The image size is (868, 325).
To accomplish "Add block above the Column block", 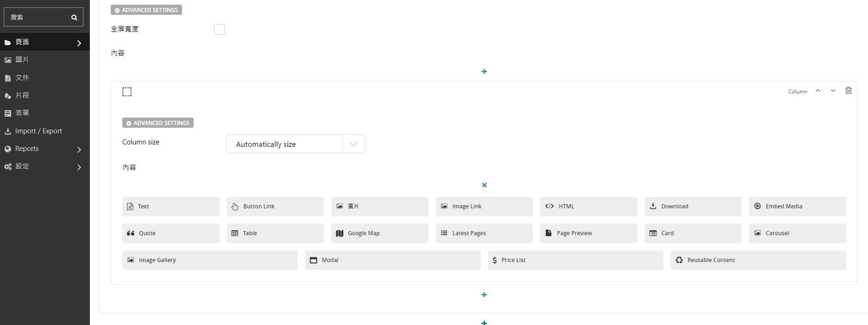I will pos(484,72).
